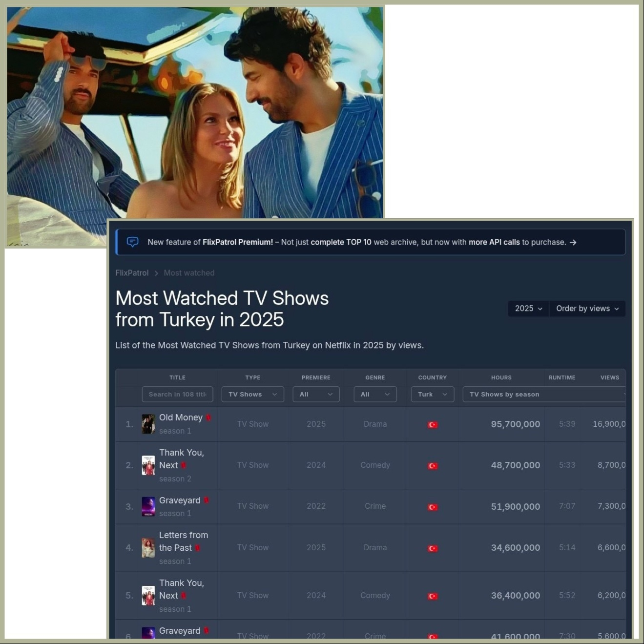Screen dimensions: 644x644
Task: Open the Letters from the Past poster thumbnail
Action: point(148,548)
